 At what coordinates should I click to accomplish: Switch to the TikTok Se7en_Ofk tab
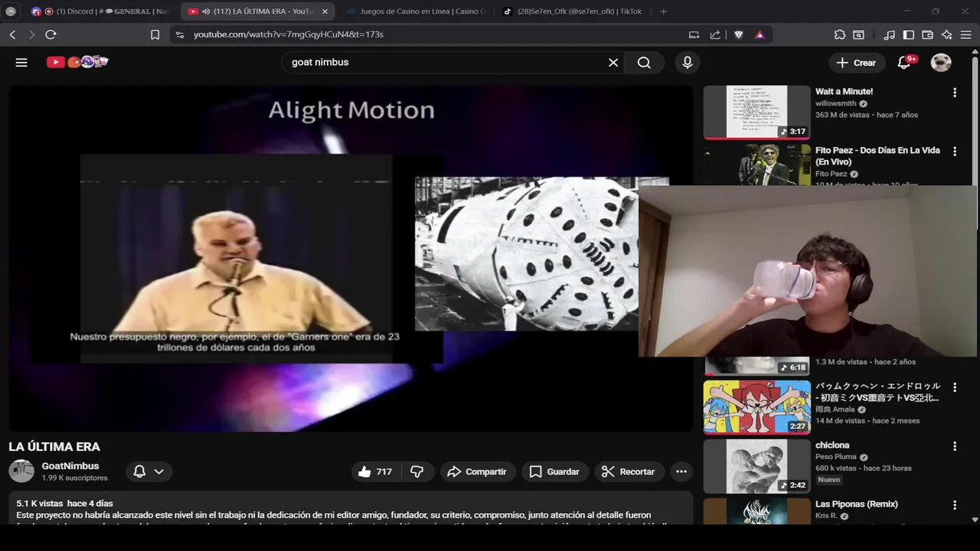click(571, 11)
